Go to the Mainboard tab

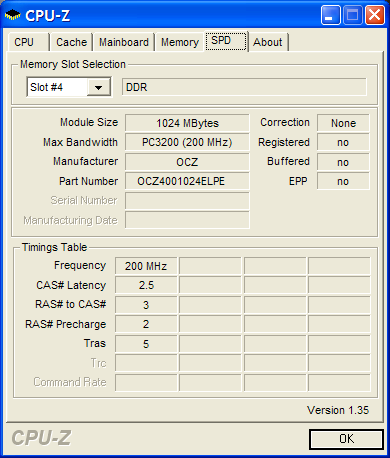tap(124, 42)
